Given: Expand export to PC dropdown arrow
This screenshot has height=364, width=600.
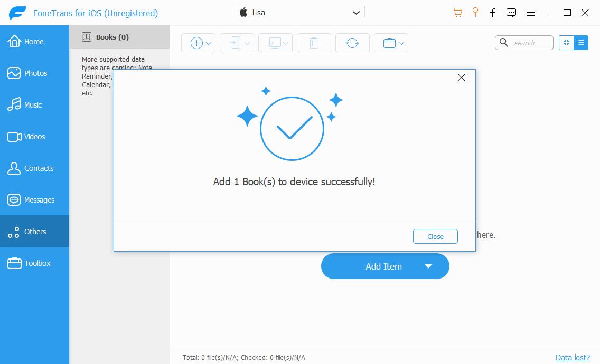Looking at the screenshot, I should (x=285, y=43).
